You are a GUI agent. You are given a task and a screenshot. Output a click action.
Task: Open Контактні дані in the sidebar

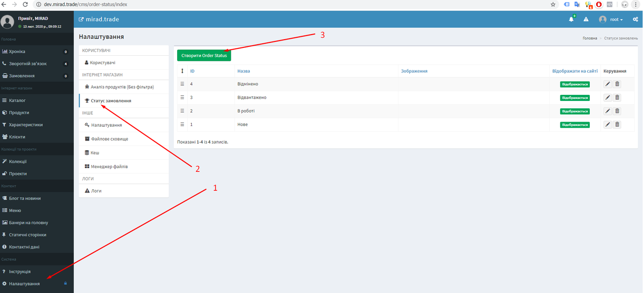click(x=37, y=247)
